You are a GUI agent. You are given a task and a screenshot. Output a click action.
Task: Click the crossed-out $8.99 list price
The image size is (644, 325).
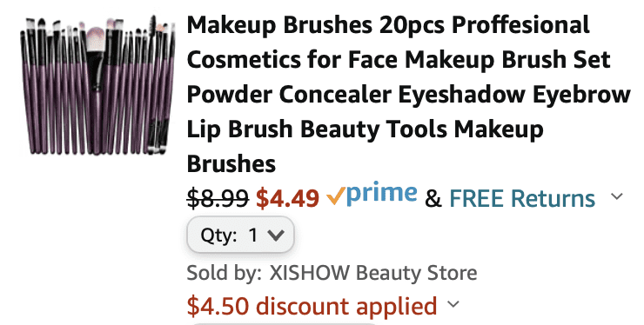point(218,198)
